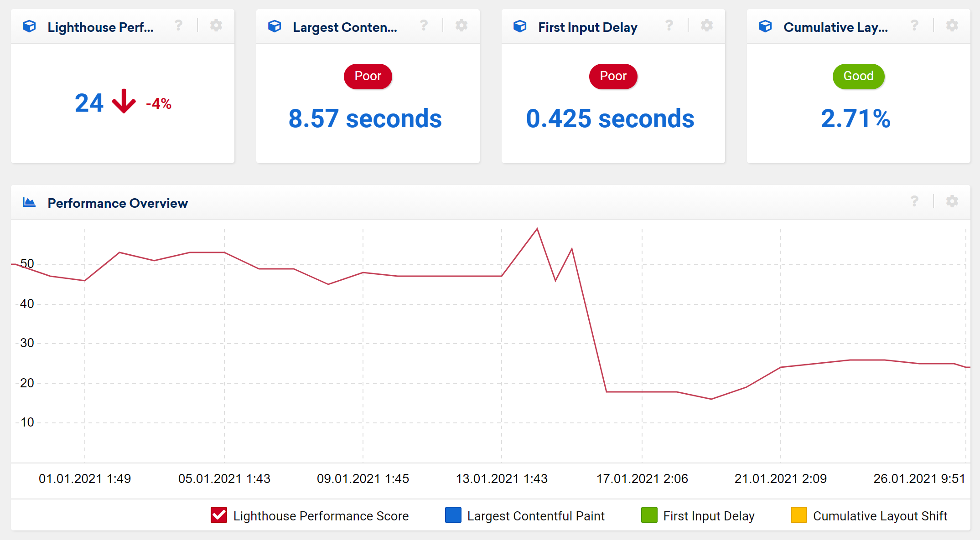
Task: Click the Lighthouse score value 24
Action: pyautogui.click(x=89, y=103)
